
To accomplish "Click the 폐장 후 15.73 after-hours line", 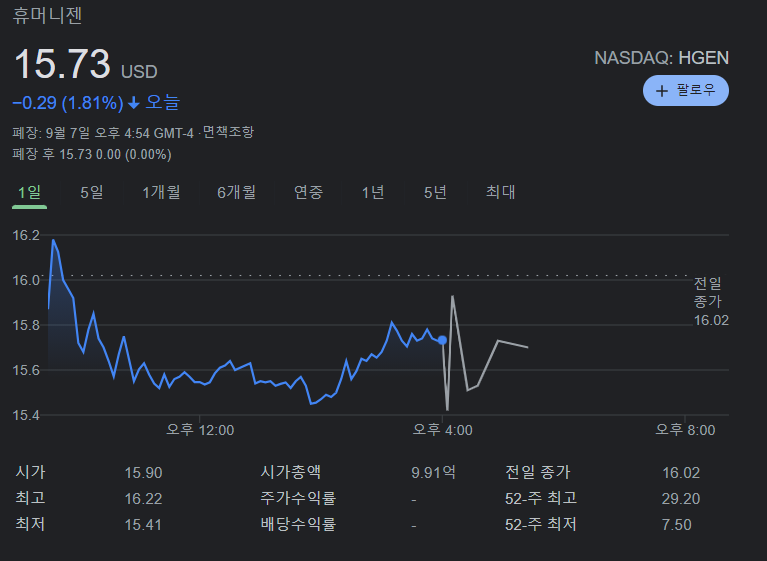I will pos(92,155).
